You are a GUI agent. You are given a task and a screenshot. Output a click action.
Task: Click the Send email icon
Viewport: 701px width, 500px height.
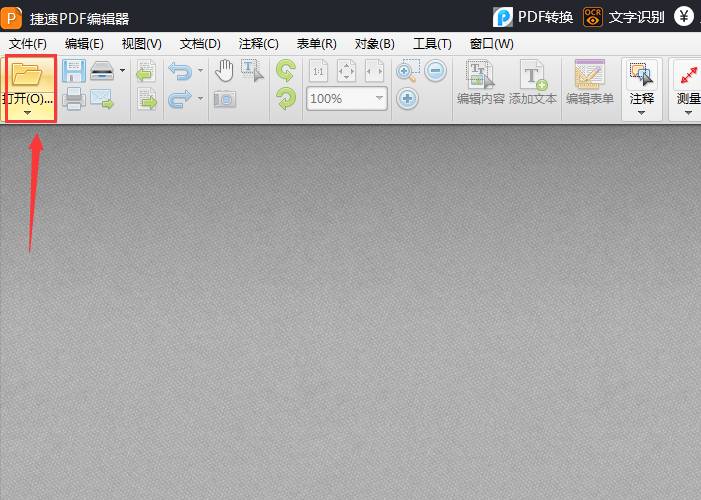[x=102, y=99]
